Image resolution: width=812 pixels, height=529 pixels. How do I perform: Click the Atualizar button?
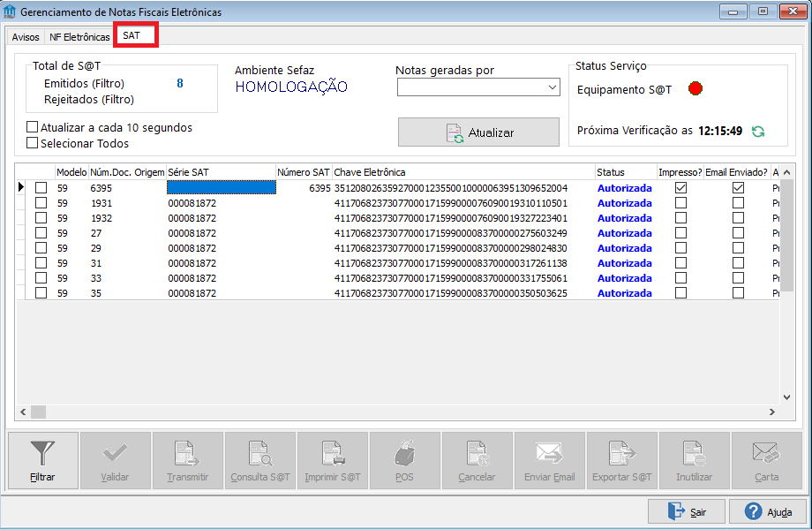(x=478, y=132)
